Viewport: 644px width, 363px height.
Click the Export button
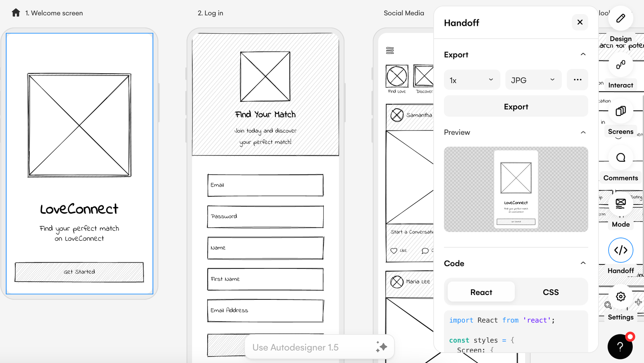[516, 106]
